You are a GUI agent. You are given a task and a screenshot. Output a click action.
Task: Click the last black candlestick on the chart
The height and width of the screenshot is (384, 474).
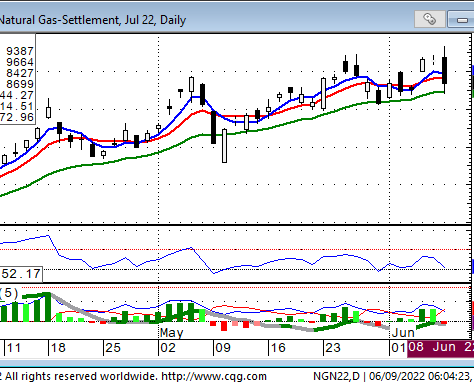(x=444, y=70)
